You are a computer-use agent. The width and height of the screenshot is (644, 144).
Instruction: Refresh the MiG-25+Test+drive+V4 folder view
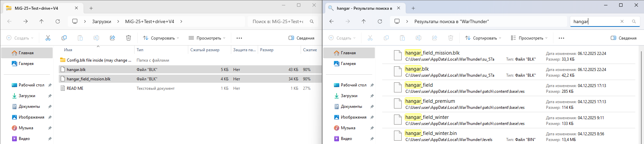[x=58, y=21]
